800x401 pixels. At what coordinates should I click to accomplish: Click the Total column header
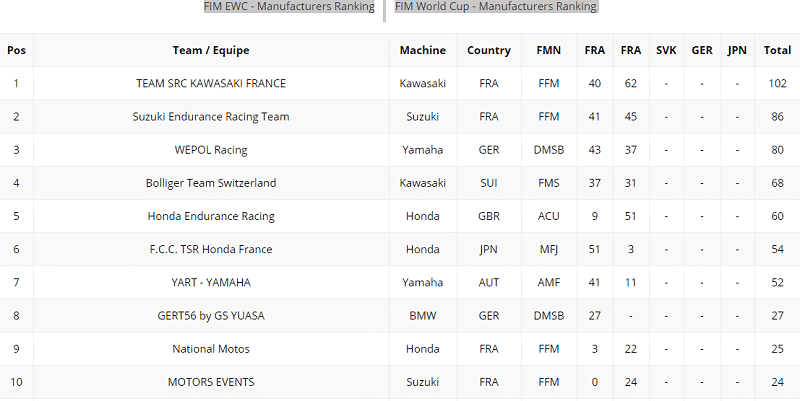[x=777, y=50]
